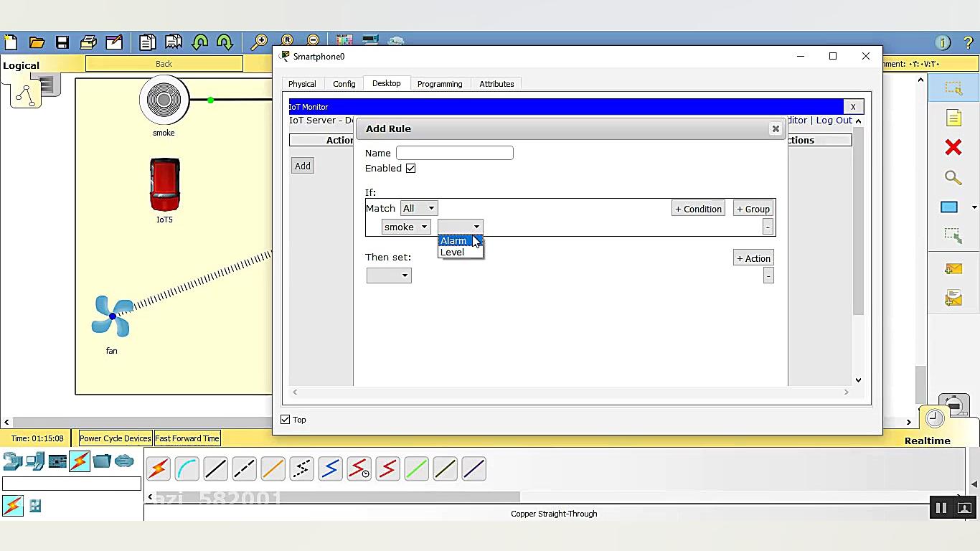Image resolution: width=980 pixels, height=551 pixels.
Task: Select the Draw Rectangle shape tool
Action: click(x=949, y=207)
